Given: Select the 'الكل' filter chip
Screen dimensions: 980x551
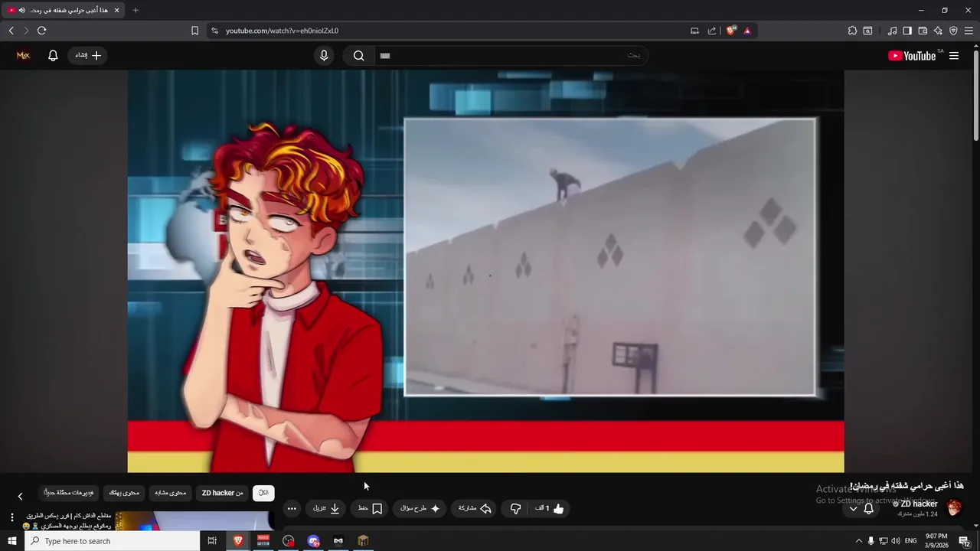Looking at the screenshot, I should [x=263, y=493].
